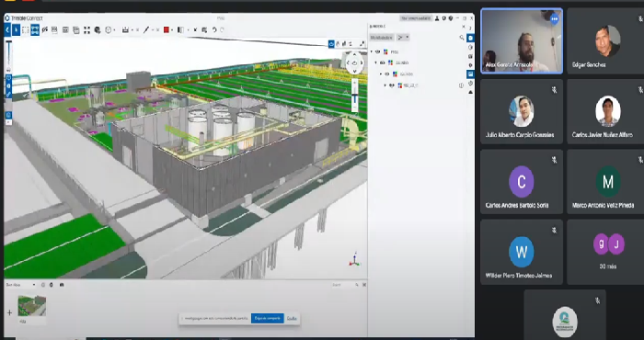
Task: Open user profile icon in title bar
Action: point(438,18)
